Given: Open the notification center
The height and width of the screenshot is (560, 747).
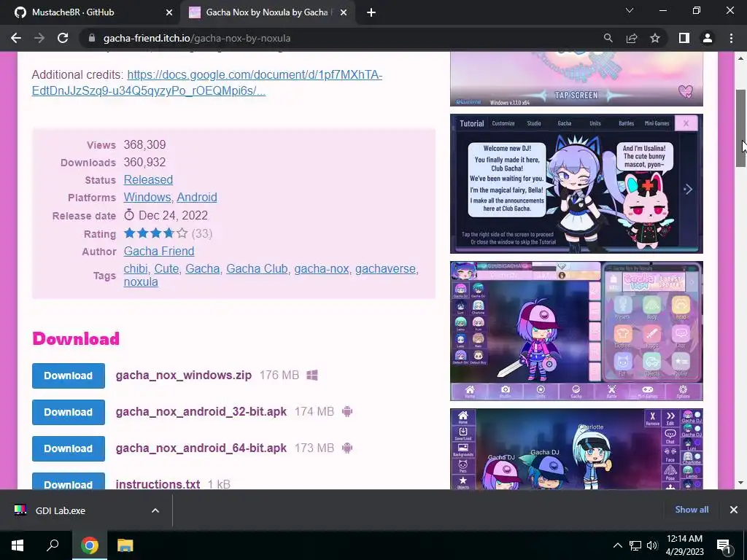Looking at the screenshot, I should [724, 545].
